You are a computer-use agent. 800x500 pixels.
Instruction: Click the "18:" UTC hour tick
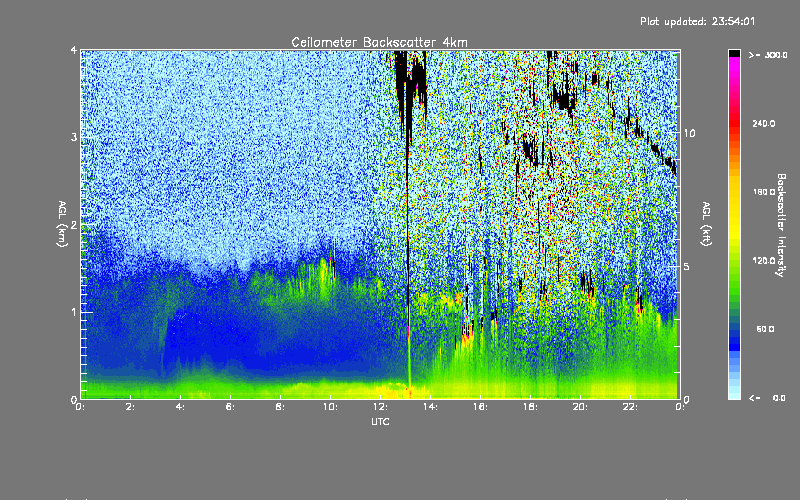pos(530,407)
